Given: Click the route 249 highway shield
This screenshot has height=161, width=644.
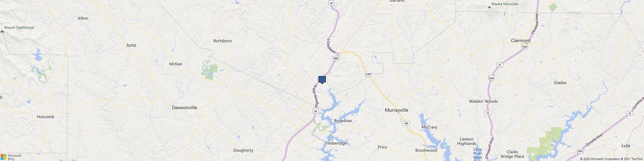Looking at the screenshot, I should 368,74.
